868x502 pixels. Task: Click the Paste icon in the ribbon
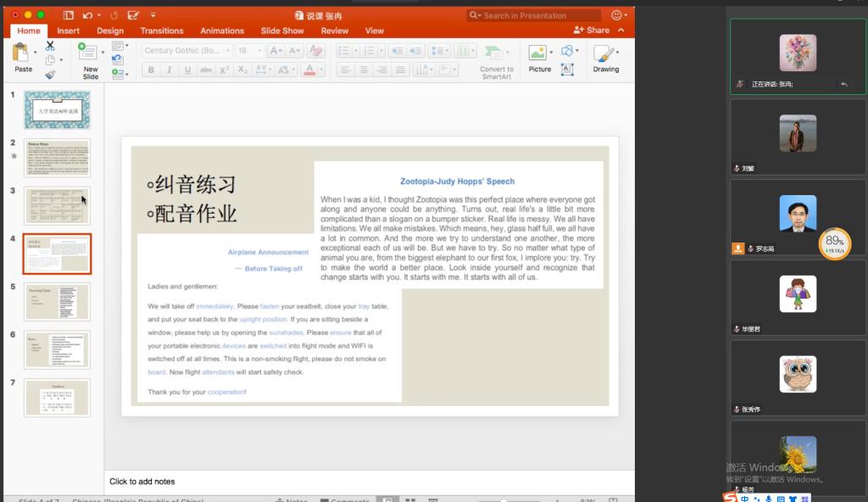24,55
